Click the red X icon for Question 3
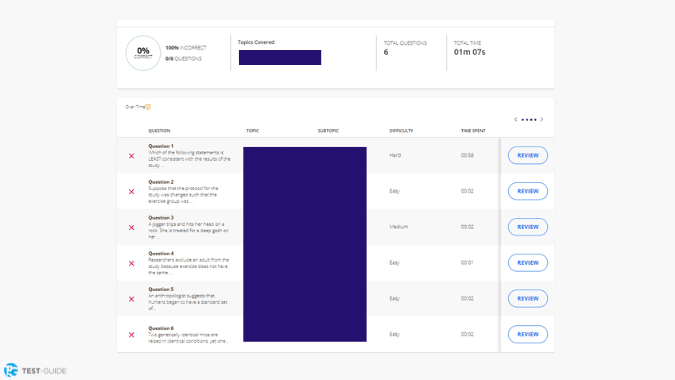 coord(132,227)
